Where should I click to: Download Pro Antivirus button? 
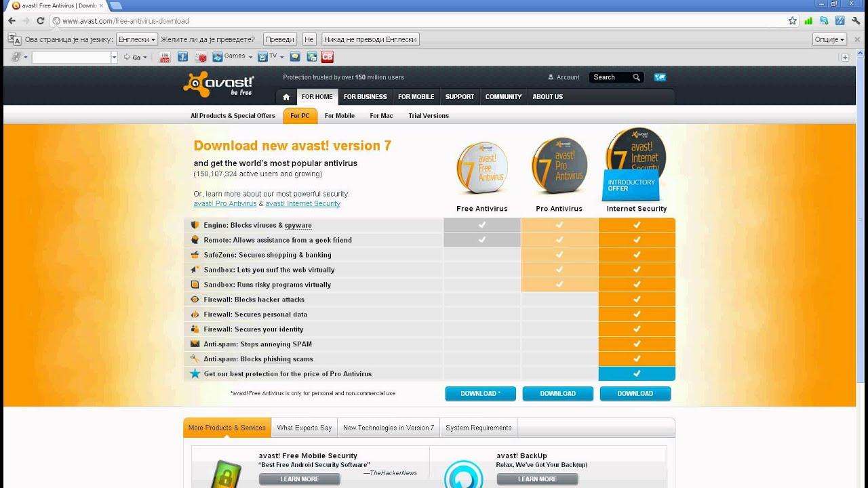(x=557, y=394)
